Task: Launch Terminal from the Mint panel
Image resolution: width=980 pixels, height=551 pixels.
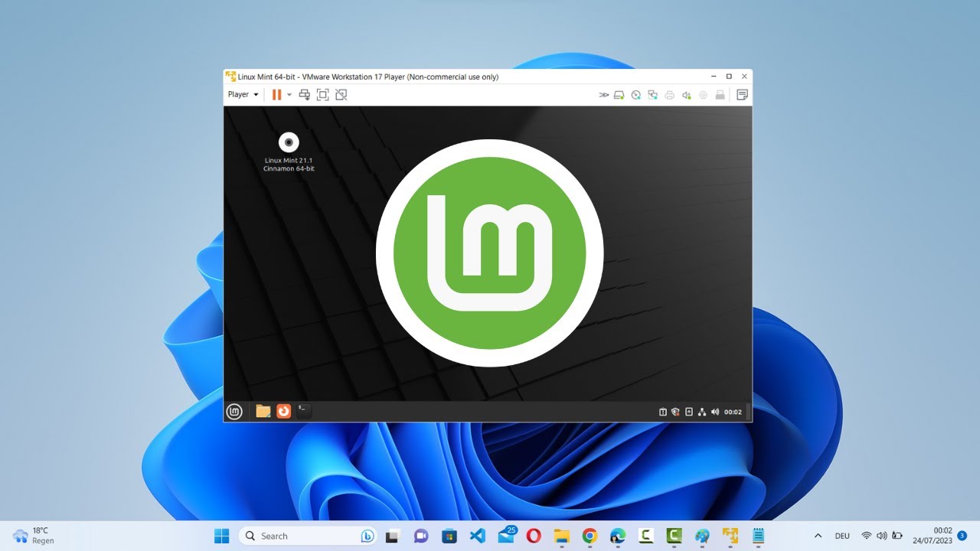Action: point(304,412)
